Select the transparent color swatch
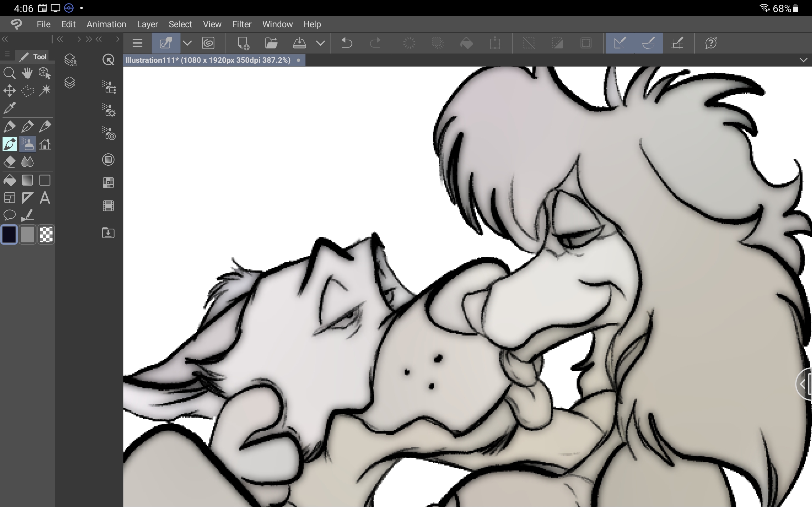The width and height of the screenshot is (812, 507). coord(46,234)
